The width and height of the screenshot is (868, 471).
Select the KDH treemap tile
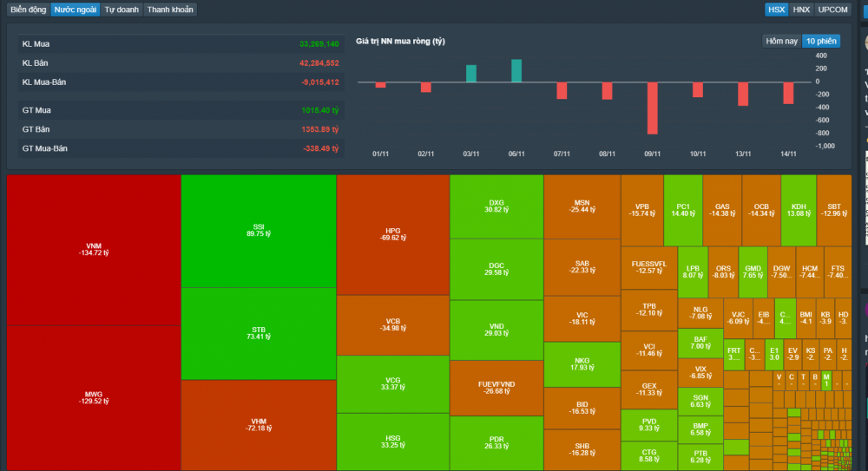[x=799, y=210]
